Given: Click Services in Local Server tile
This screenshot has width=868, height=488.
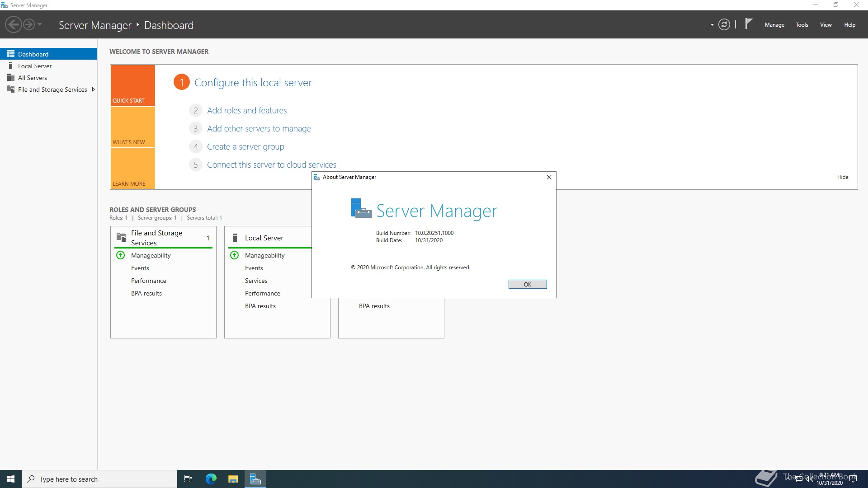Looking at the screenshot, I should pos(256,281).
